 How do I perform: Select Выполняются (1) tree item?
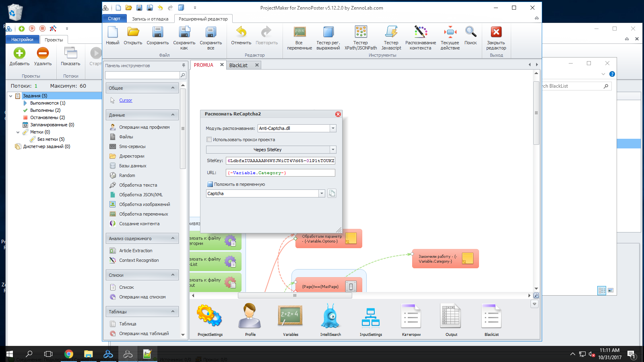tap(47, 103)
